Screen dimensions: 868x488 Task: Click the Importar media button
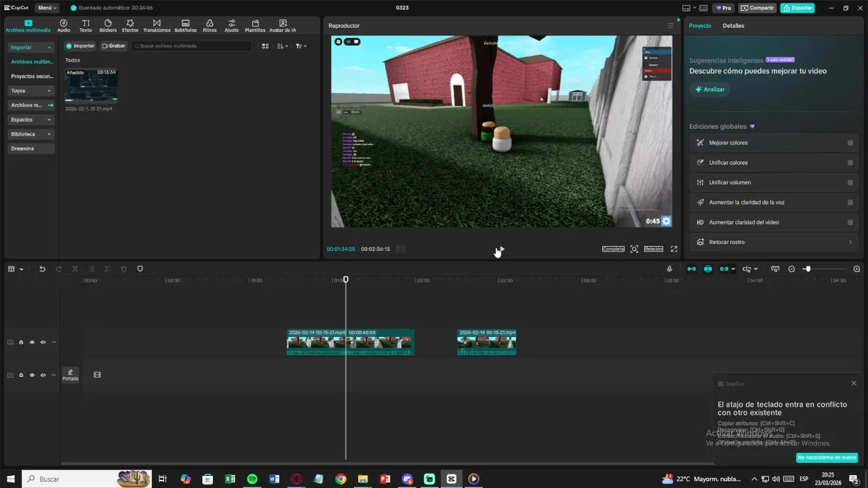pyautogui.click(x=80, y=46)
